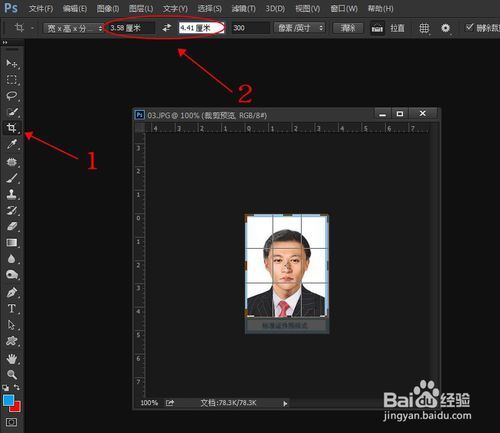Screen dimensions: 500x433
Task: Toggle the delete cropped pixels checkbox
Action: (x=469, y=27)
